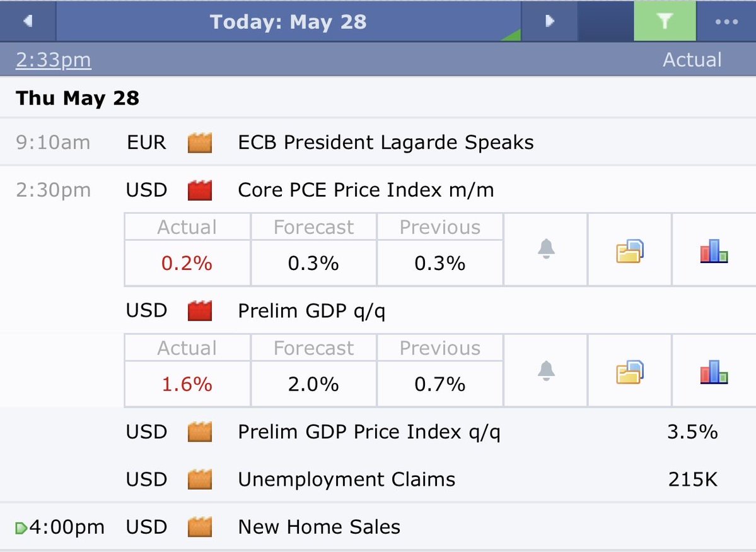Viewport: 756px width, 552px height.
Task: Expand the New Home Sales event
Action: [378, 527]
